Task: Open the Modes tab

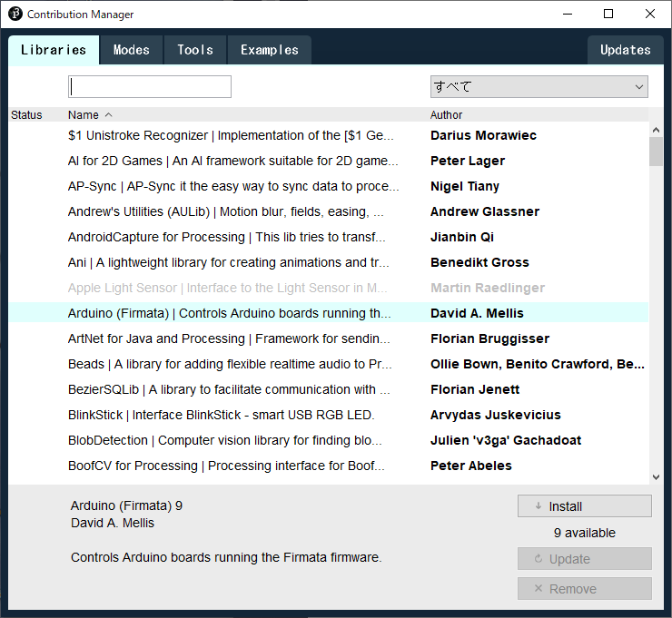Action: point(131,50)
